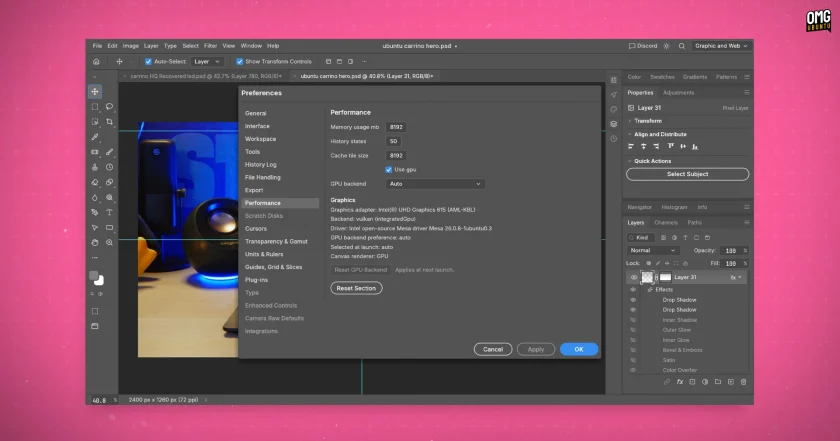Select the Rectangular Marquee tool

coord(95,107)
